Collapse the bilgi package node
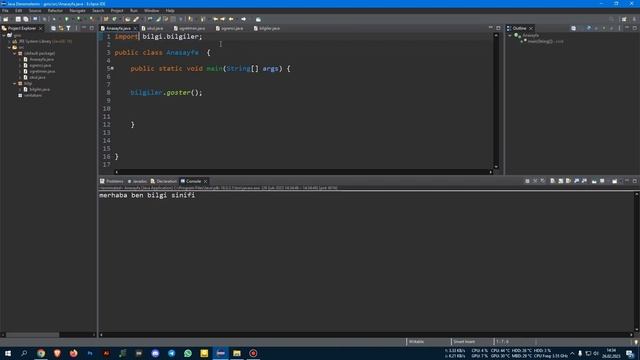The image size is (640, 360). [x=15, y=83]
